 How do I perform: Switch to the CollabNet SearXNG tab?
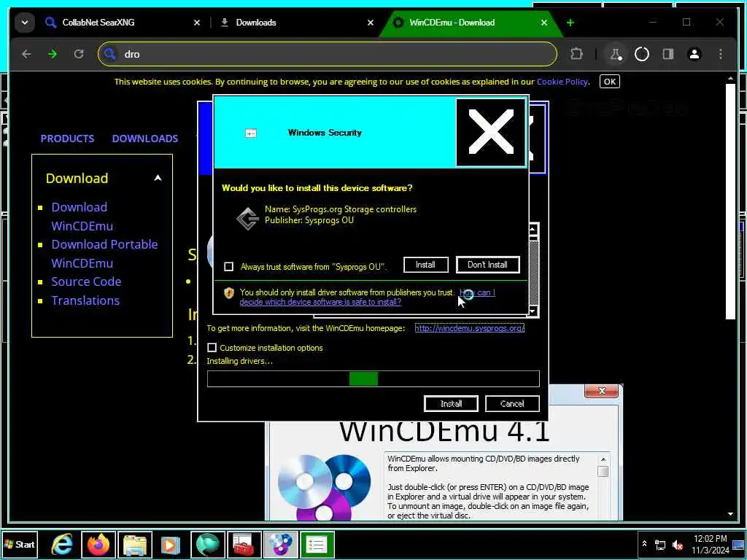pos(98,23)
